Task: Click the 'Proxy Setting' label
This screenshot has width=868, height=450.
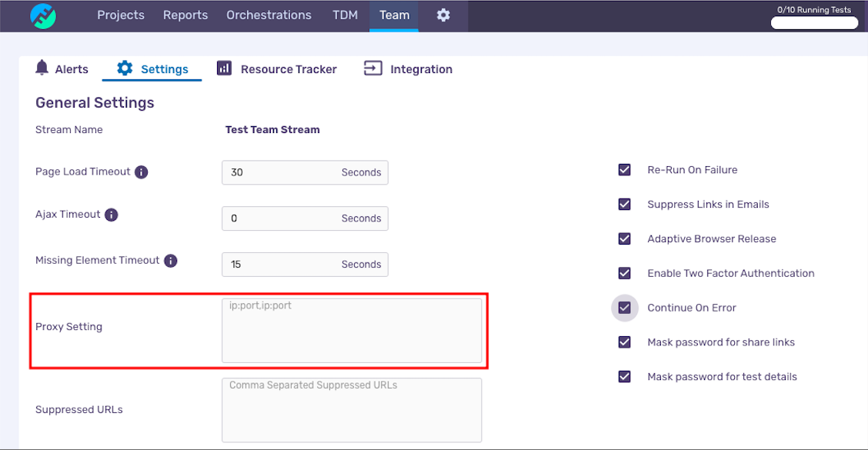Action: [68, 327]
